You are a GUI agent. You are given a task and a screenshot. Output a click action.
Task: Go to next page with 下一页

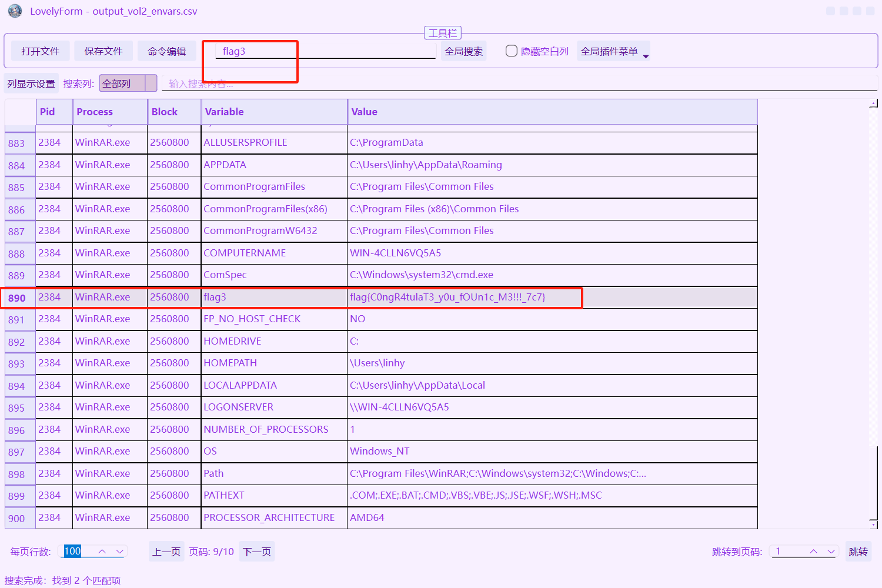[x=257, y=552]
